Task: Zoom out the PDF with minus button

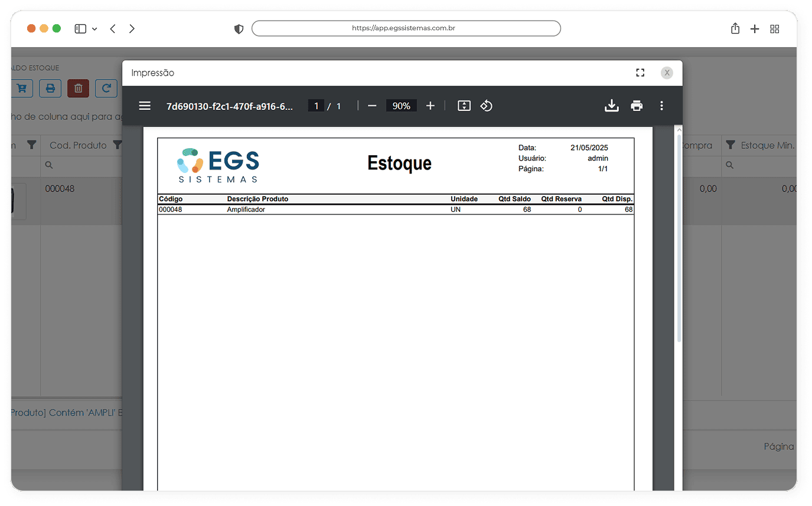Action: tap(372, 106)
